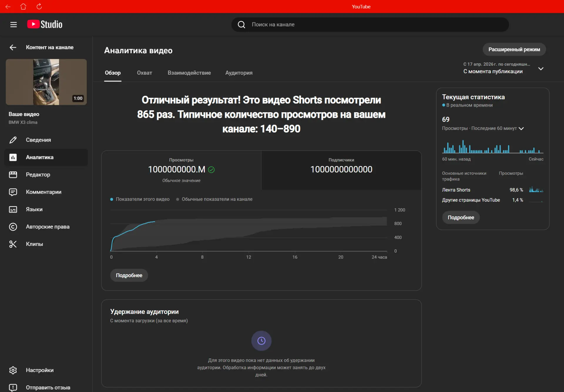Switch to the Аудитория tab
The height and width of the screenshot is (392, 564).
(x=239, y=73)
